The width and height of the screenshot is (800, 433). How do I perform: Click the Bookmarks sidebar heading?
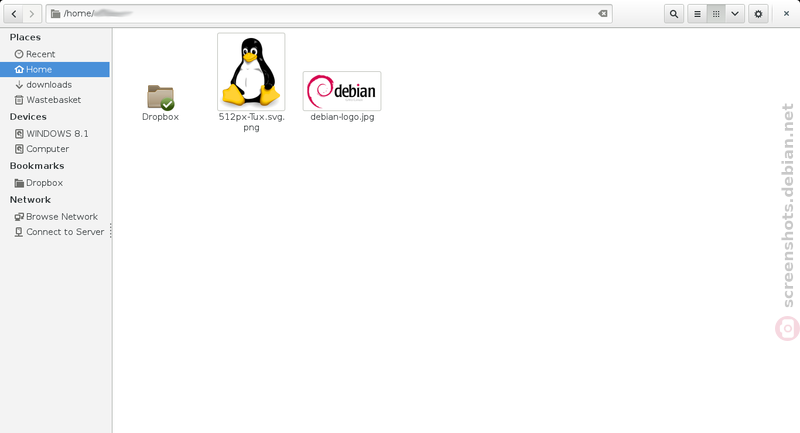coord(37,166)
